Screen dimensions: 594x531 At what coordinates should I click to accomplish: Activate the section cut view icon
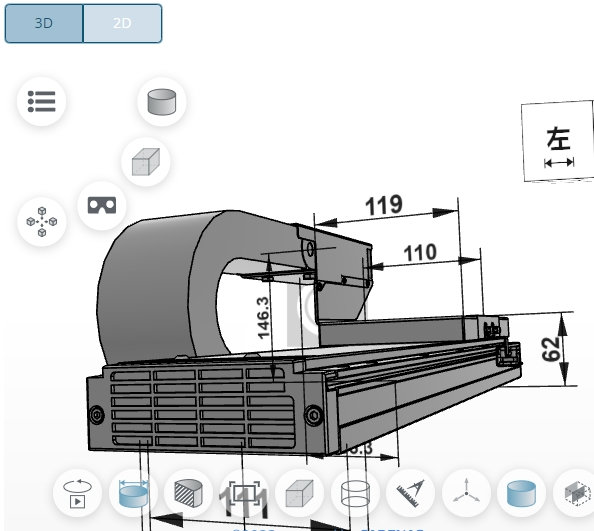pos(189,493)
